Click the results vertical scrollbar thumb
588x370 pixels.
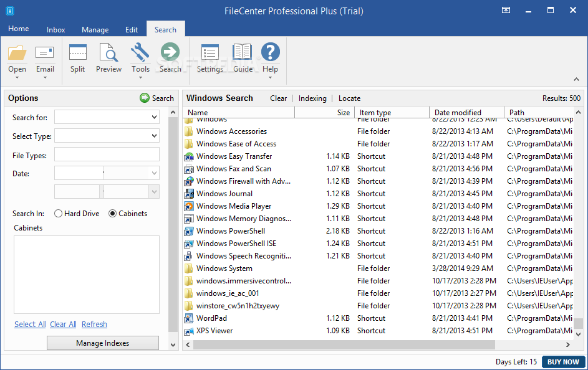pos(578,323)
